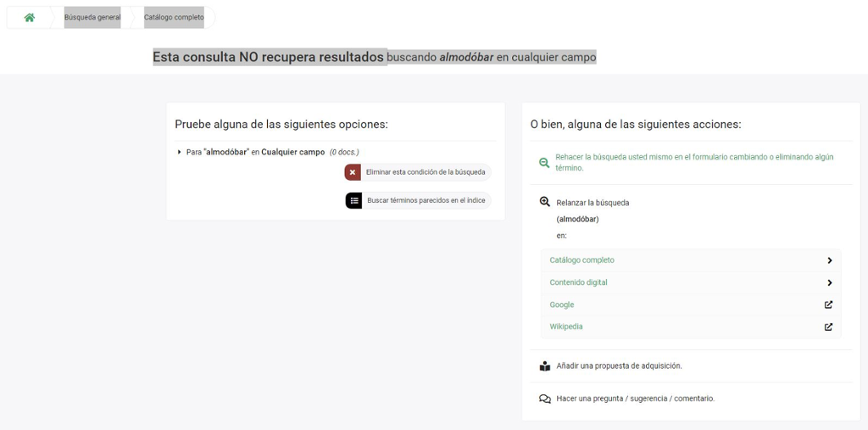Screen dimensions: 868x430
Task: Click Hacer una pregunta / sugerencia / comentario
Action: (x=635, y=399)
